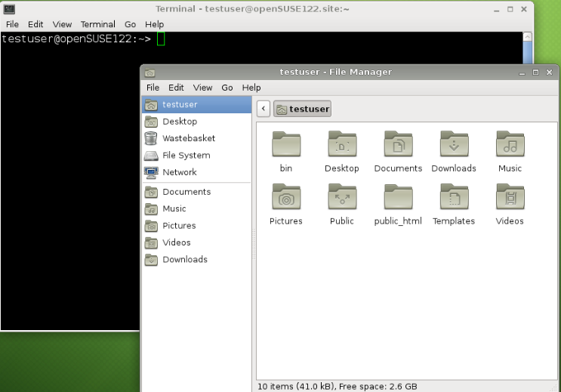Image resolution: width=561 pixels, height=392 pixels.
Task: Open Help menu in File Manager
Action: [x=251, y=88]
